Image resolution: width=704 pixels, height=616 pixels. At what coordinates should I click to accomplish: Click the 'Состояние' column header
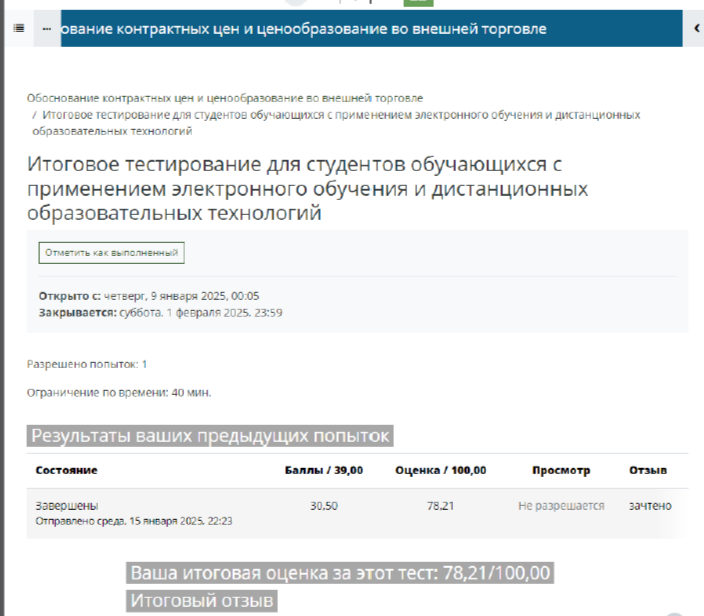tap(66, 470)
